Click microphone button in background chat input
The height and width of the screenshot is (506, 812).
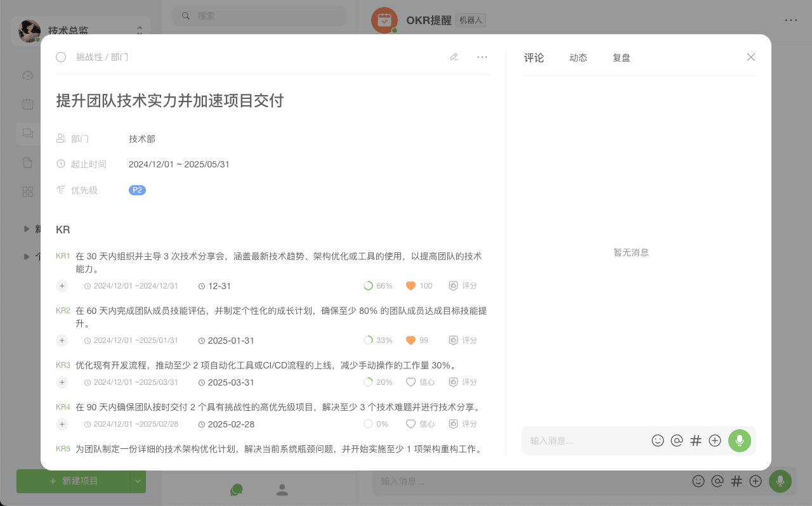780,481
